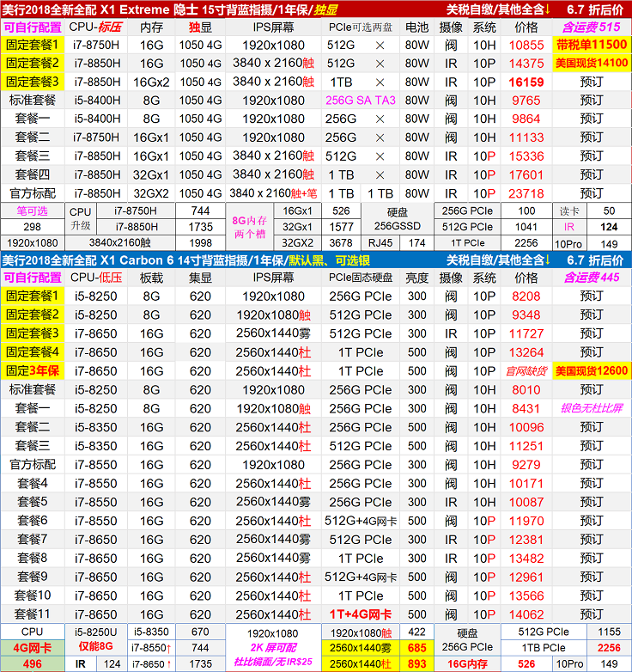
Task: Click the 含运费445 header cell
Action: tap(592, 278)
